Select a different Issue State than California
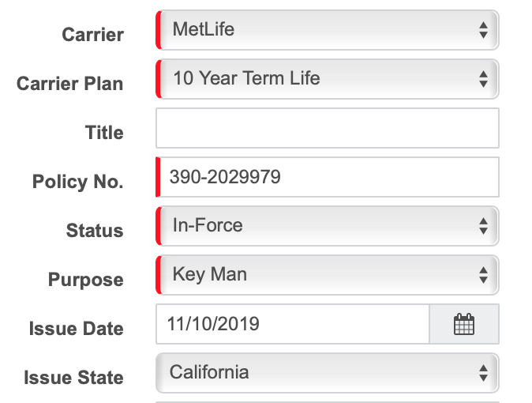Viewport: 532px width, 403px height. (328, 373)
